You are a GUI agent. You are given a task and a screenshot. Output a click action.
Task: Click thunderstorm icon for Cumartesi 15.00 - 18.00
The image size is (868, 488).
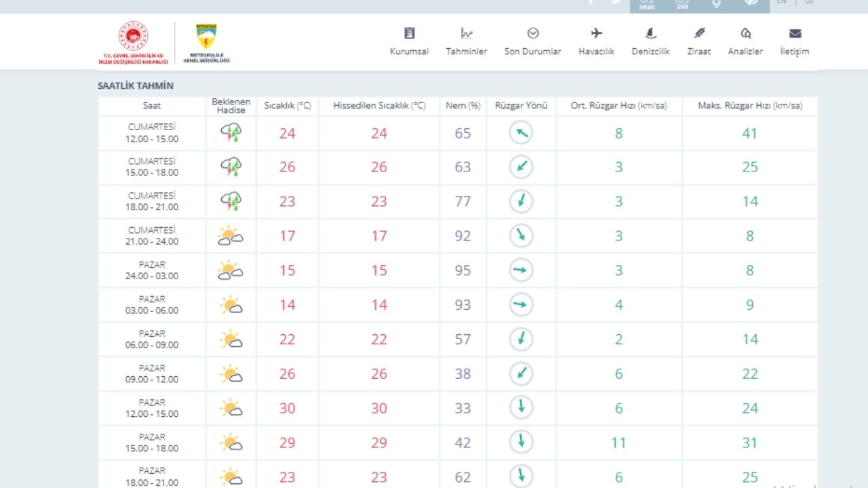click(231, 167)
